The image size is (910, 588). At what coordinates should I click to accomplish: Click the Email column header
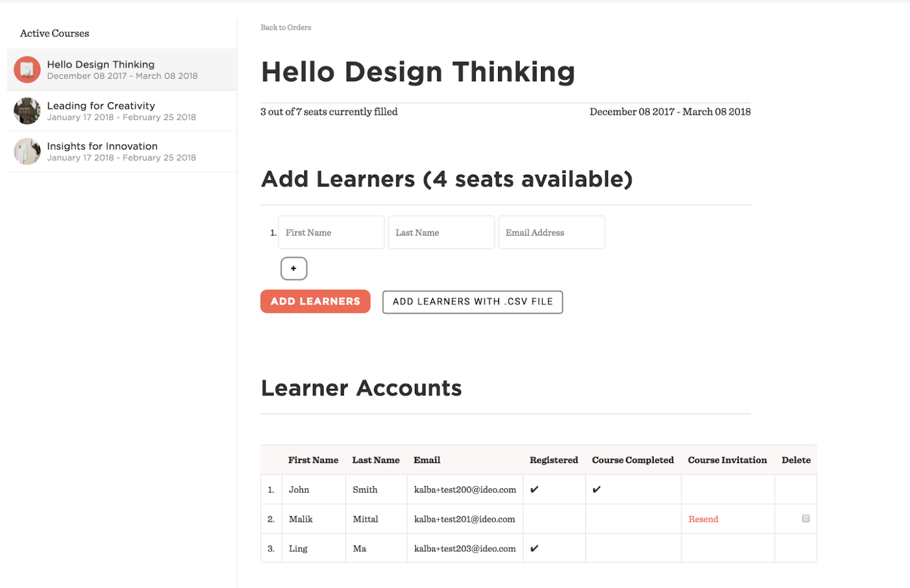tap(427, 460)
